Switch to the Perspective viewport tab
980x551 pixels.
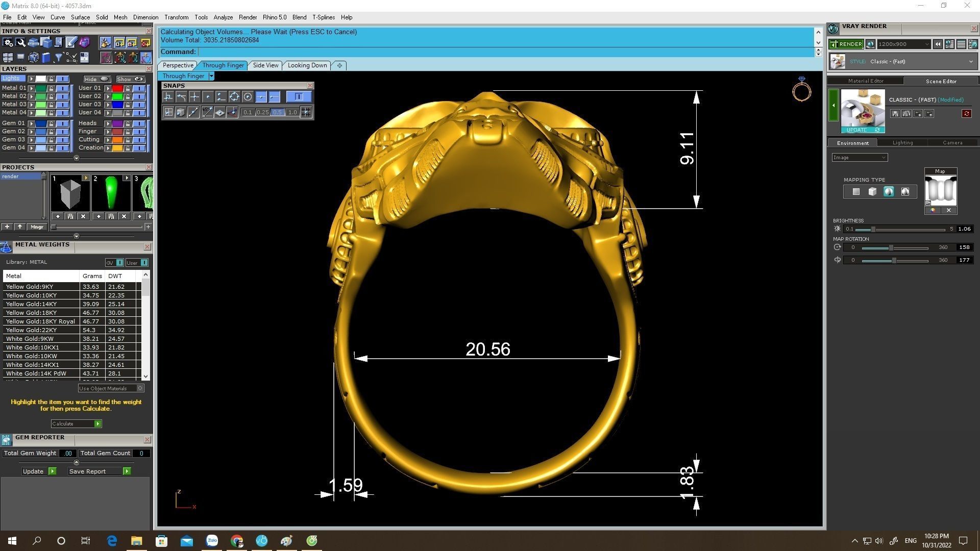pos(178,65)
